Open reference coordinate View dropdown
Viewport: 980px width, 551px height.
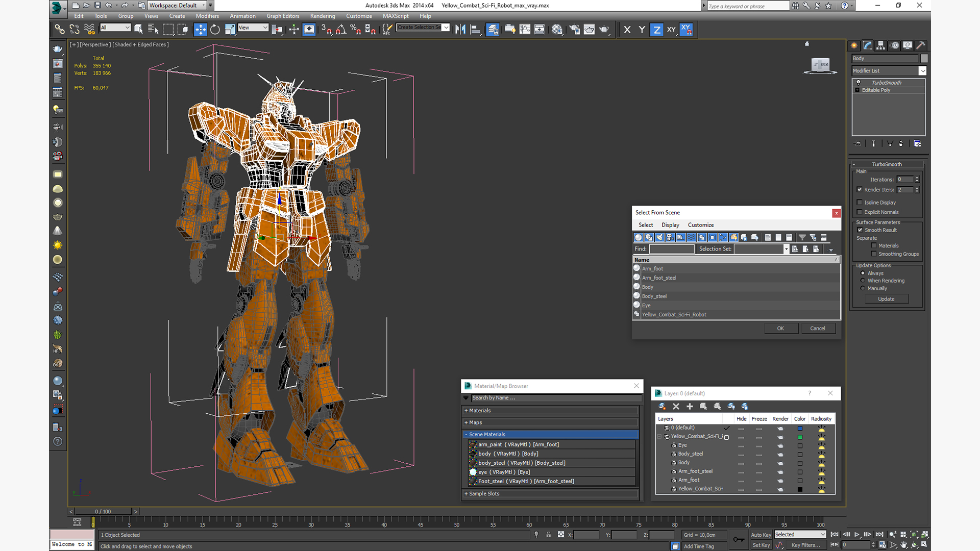(253, 28)
